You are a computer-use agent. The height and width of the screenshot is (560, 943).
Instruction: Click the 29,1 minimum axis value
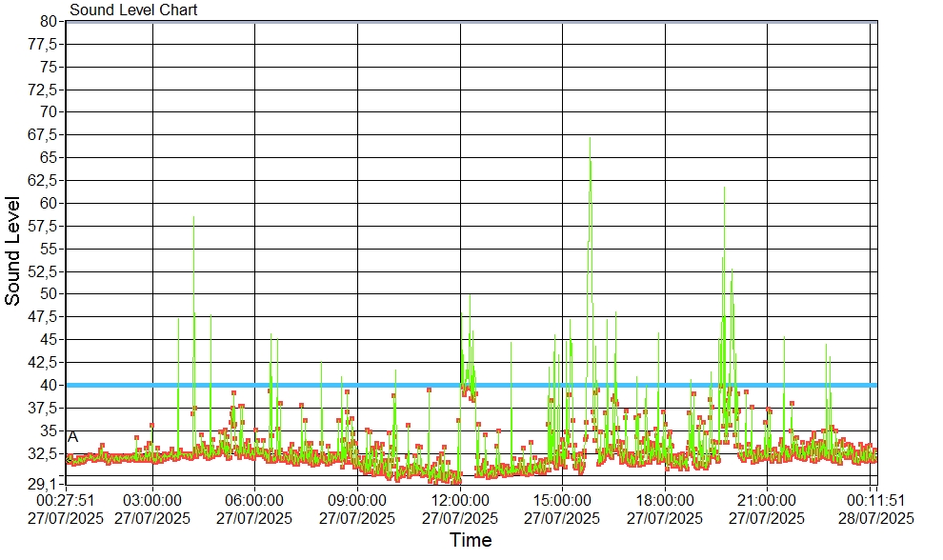(45, 484)
